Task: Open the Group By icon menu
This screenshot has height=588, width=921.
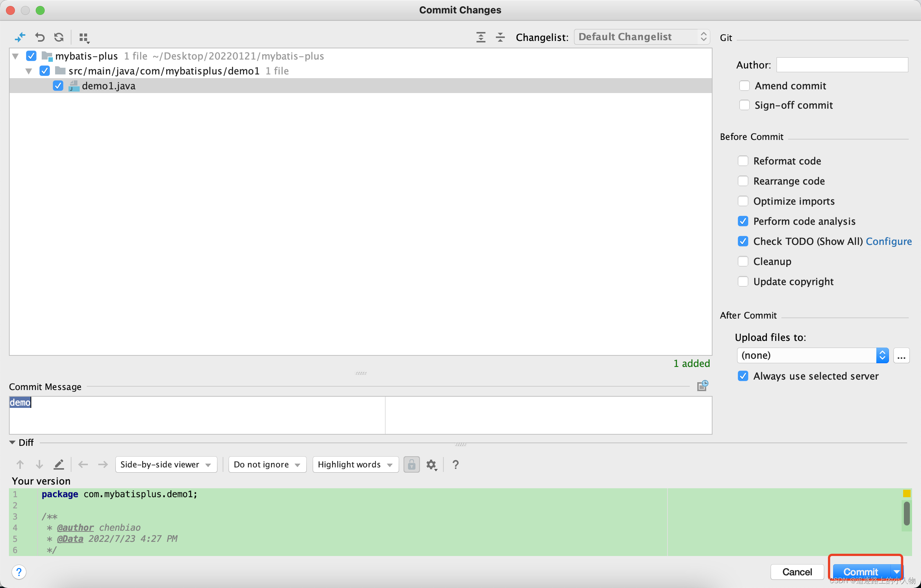Action: tap(84, 38)
